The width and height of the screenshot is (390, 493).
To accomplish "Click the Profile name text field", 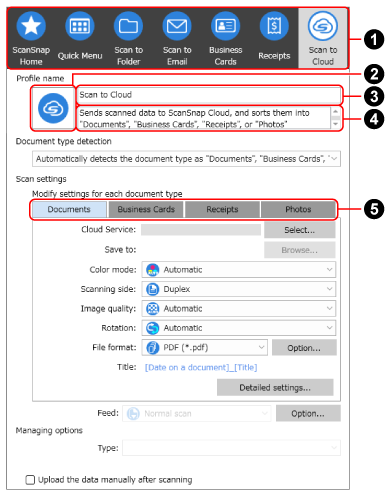I will pyautogui.click(x=209, y=95).
